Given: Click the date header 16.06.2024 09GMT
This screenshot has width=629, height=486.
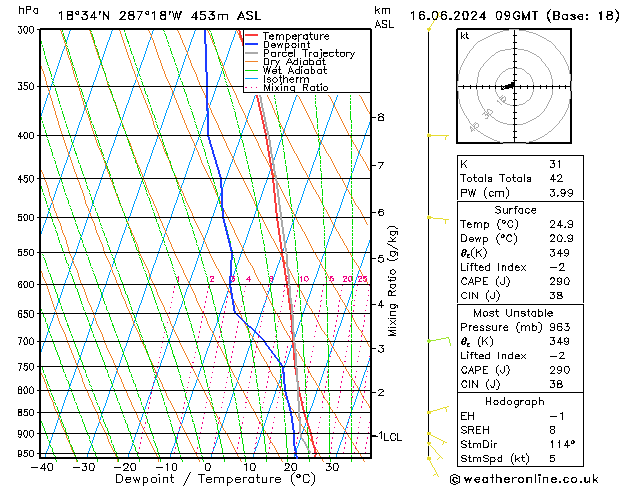Looking at the screenshot, I should click(512, 16).
